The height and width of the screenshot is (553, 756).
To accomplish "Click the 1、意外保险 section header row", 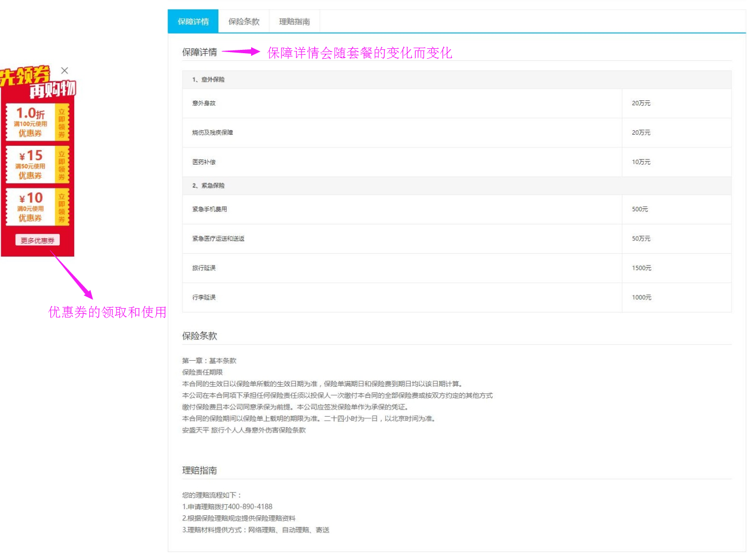I will [x=457, y=80].
